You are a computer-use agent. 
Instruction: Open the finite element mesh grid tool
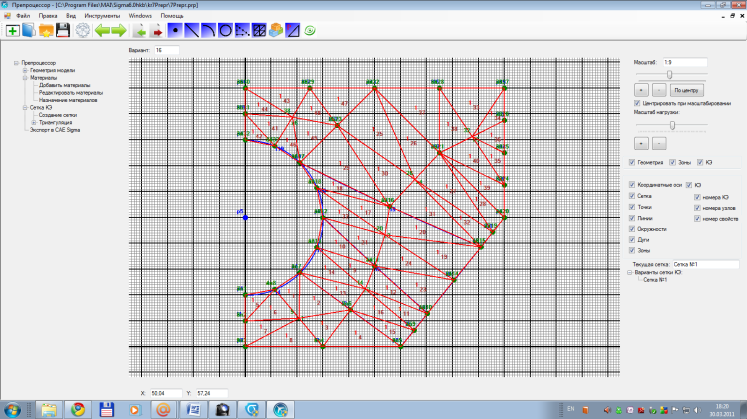coord(259,30)
